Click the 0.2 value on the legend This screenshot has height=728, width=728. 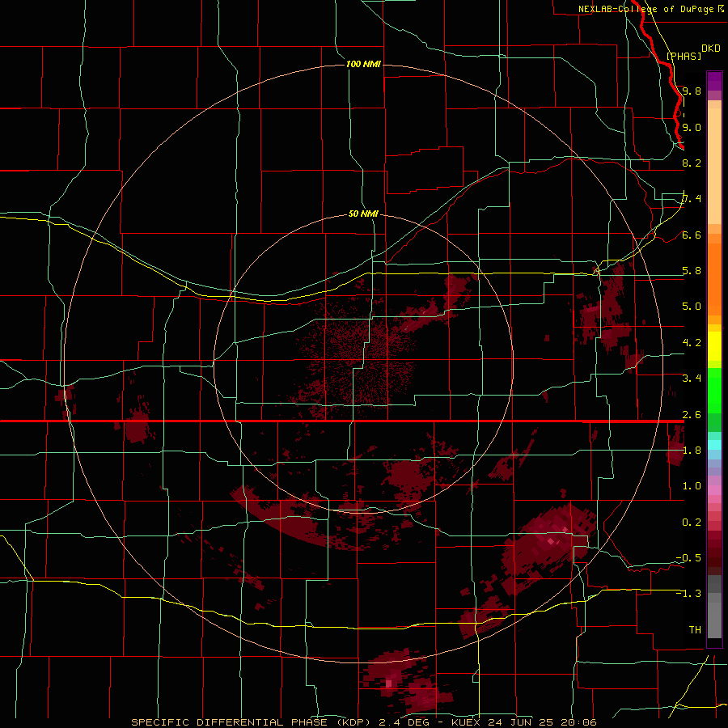click(692, 522)
